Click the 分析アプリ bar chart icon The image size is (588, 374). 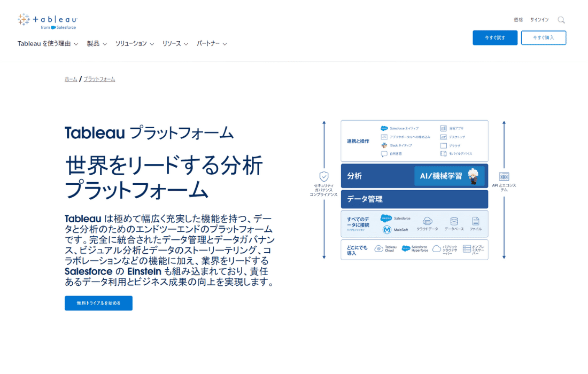[x=443, y=128]
